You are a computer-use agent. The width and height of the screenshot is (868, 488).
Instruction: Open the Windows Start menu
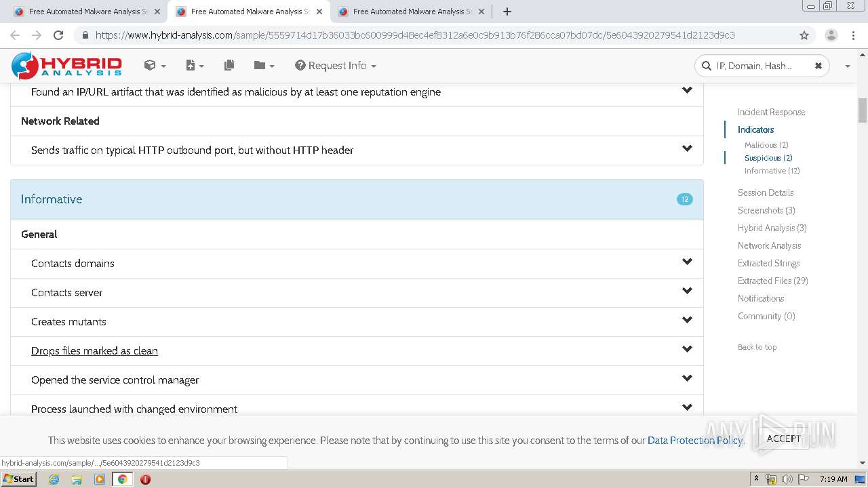19,479
